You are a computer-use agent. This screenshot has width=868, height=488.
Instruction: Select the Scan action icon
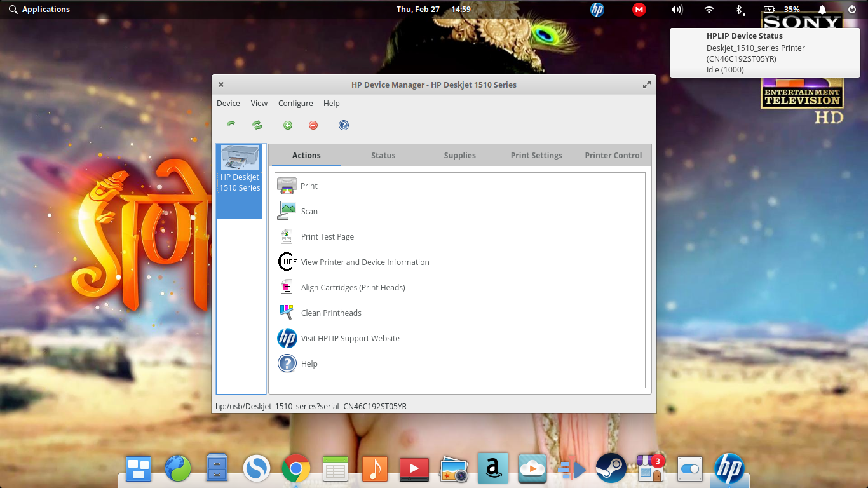287,210
